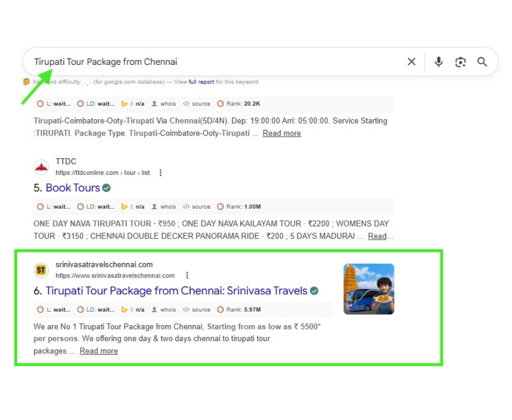Click L: wait in the Book Tours bar
The image size is (512, 420).
[54, 207]
